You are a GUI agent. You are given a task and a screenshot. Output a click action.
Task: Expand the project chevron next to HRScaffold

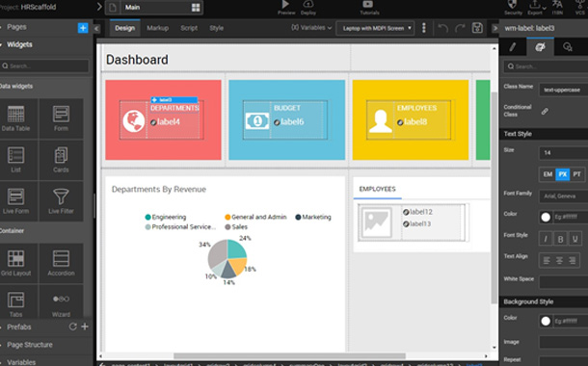(99, 7)
